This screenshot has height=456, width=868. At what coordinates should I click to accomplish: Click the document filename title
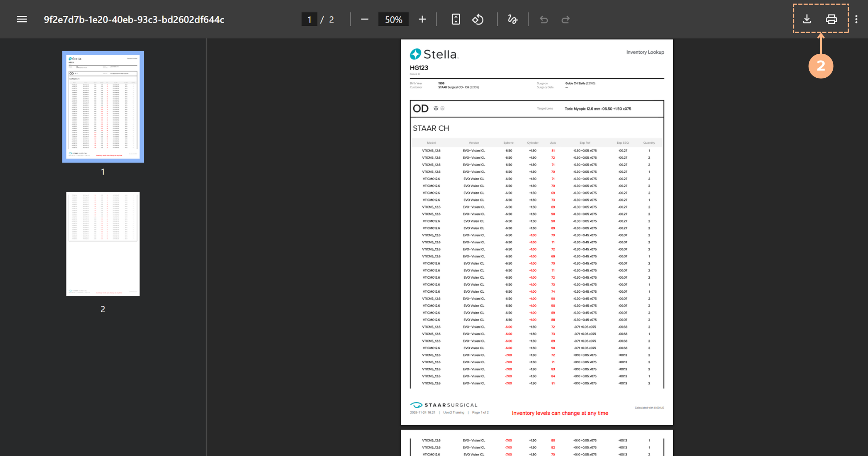click(x=134, y=19)
